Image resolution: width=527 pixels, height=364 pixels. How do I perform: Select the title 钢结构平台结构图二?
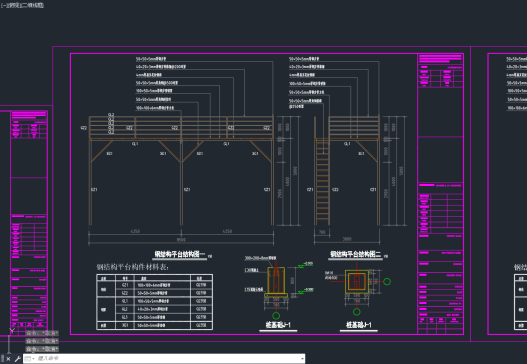pos(356,254)
